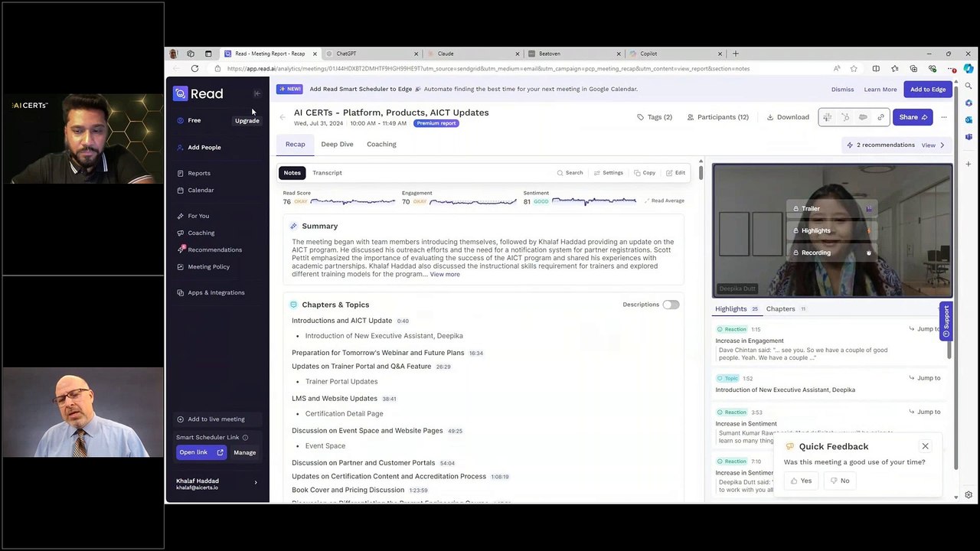Open the Edge split screen icon

876,68
